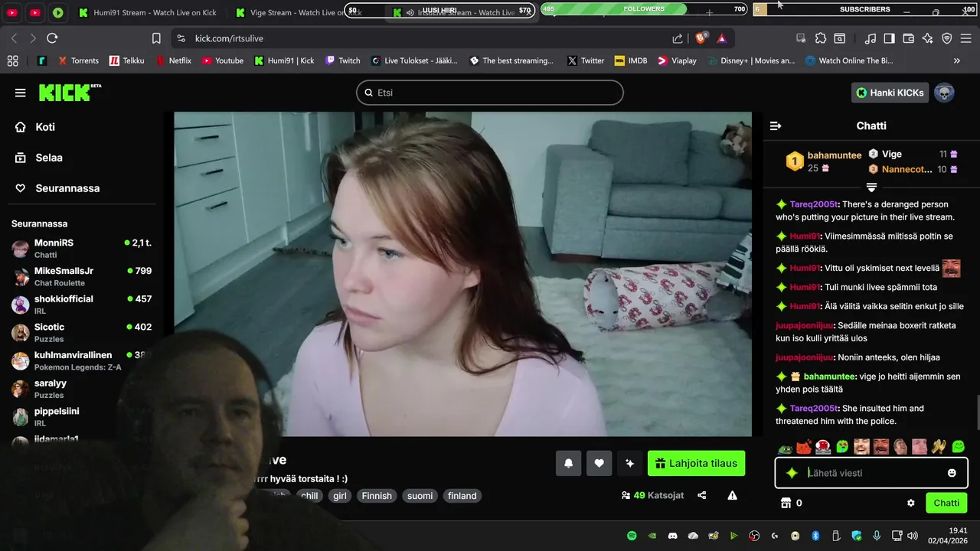Image resolution: width=980 pixels, height=551 pixels.
Task: Follow the channel with heart button
Action: 599,463
